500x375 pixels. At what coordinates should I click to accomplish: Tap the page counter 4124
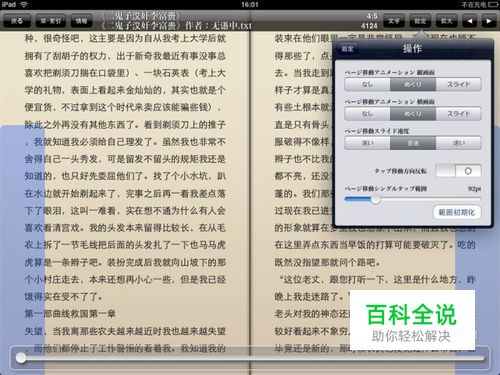tap(369, 26)
